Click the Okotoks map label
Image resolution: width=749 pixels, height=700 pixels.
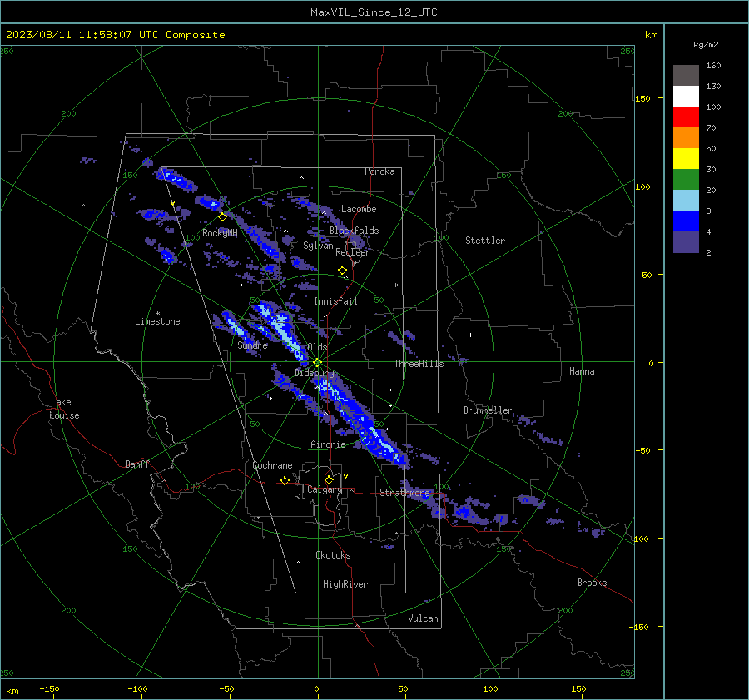333,555
